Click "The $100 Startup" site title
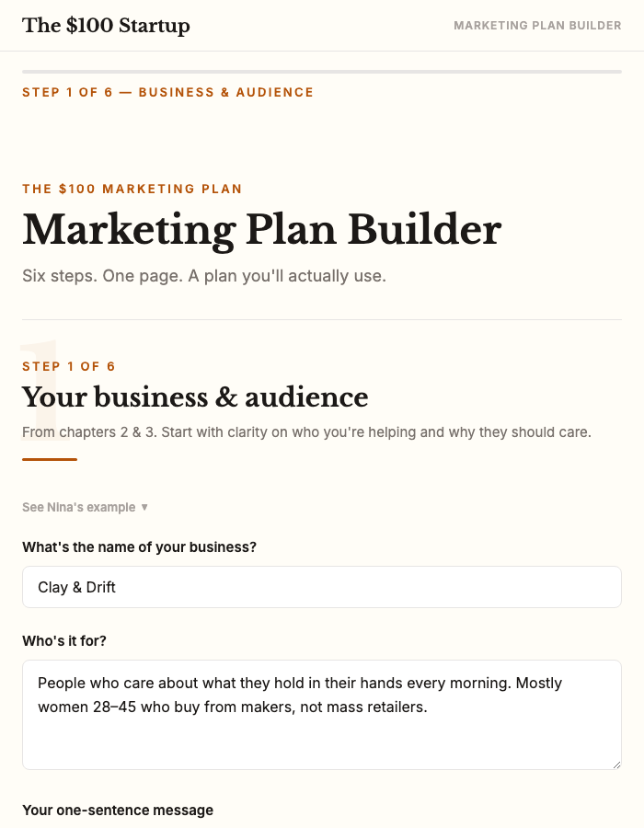 click(x=106, y=26)
